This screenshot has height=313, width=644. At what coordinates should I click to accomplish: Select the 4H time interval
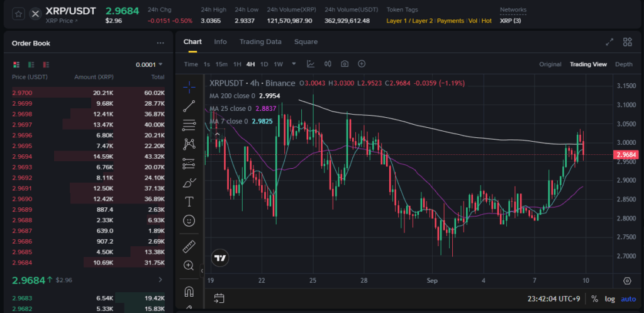(250, 64)
